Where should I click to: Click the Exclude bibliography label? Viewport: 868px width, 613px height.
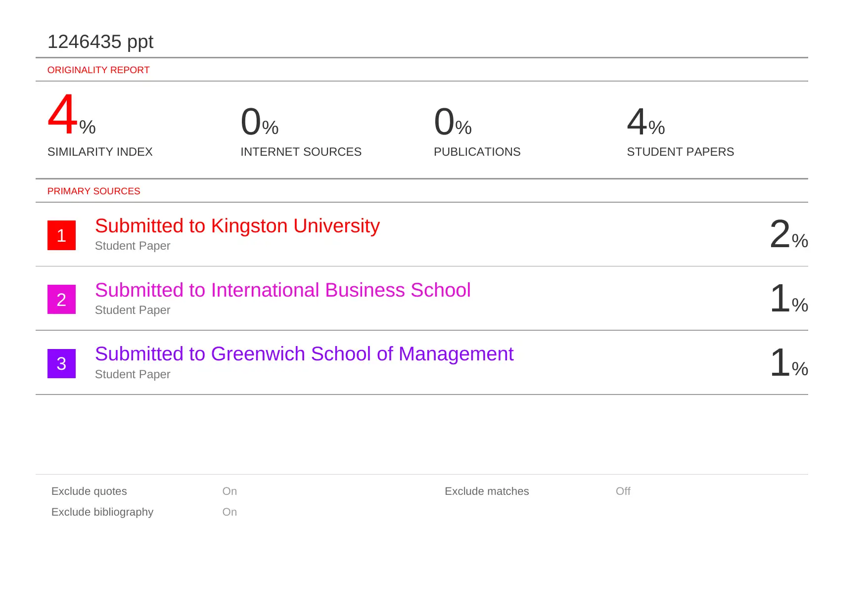click(102, 512)
